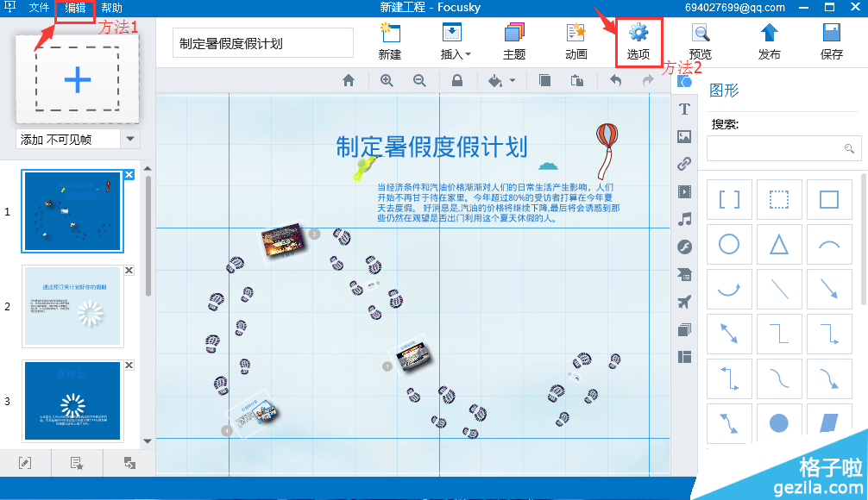Image resolution: width=868 pixels, height=500 pixels.
Task: Expand the 添加 不可见帧 dropdown
Action: [130, 139]
